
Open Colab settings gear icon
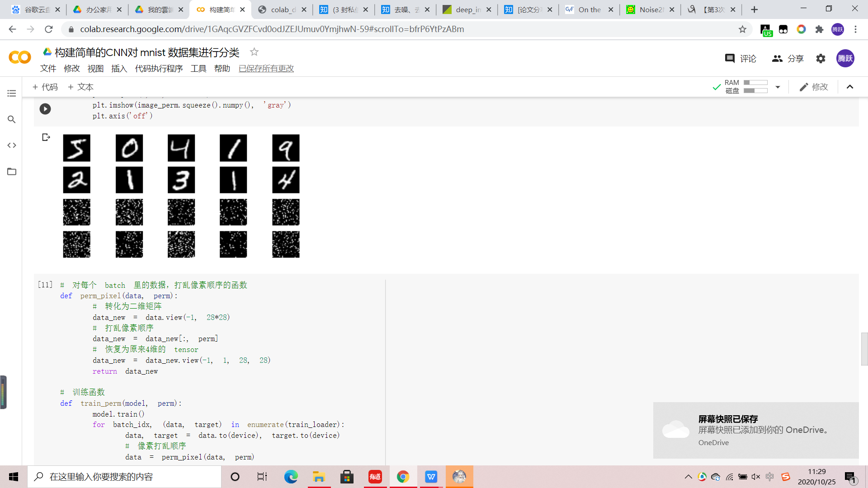821,58
